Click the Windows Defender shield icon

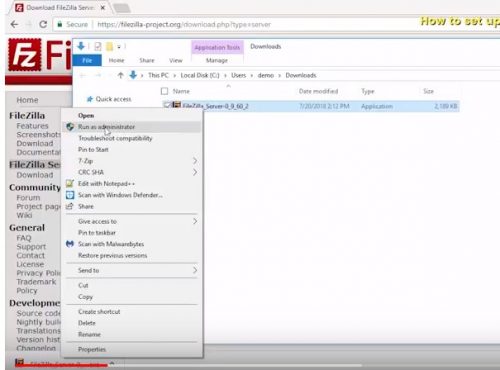tap(70, 195)
